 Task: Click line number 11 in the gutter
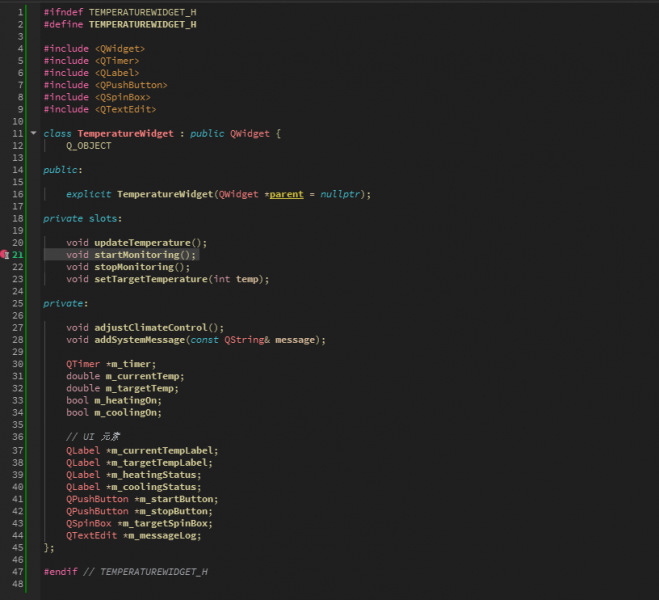(x=18, y=133)
